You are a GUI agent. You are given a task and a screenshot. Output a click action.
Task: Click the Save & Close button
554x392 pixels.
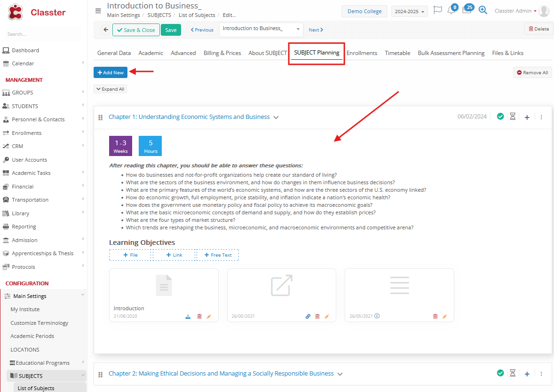[x=136, y=30]
